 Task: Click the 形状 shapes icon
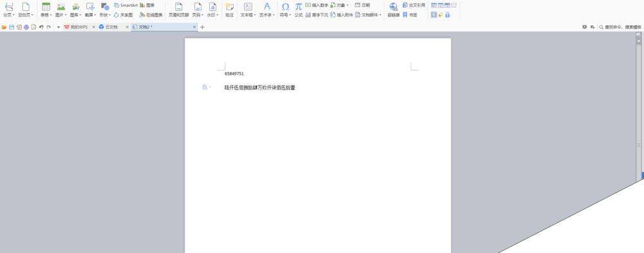(x=105, y=6)
